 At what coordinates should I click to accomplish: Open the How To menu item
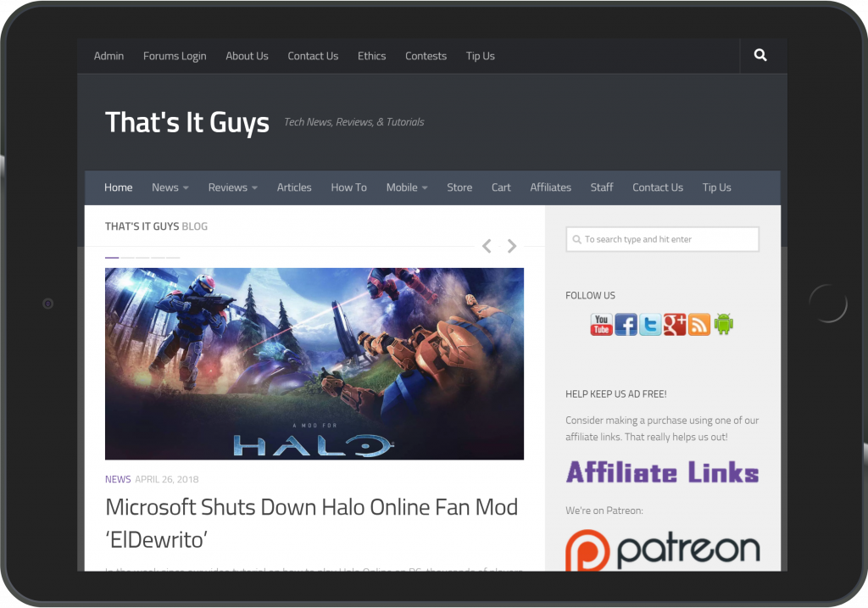pyautogui.click(x=348, y=187)
